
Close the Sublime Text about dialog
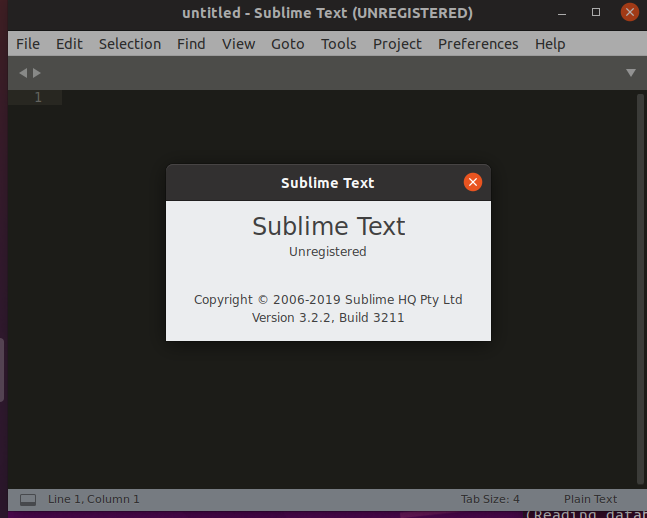tap(473, 182)
